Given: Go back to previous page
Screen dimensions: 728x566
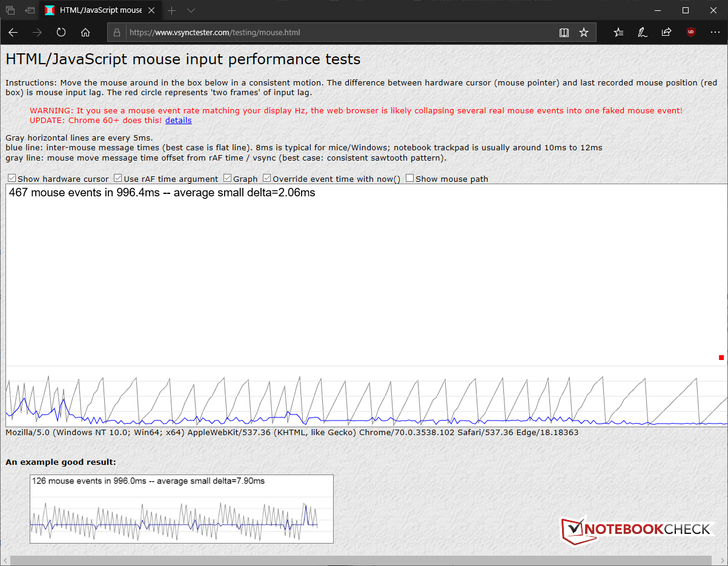Looking at the screenshot, I should pos(13,32).
